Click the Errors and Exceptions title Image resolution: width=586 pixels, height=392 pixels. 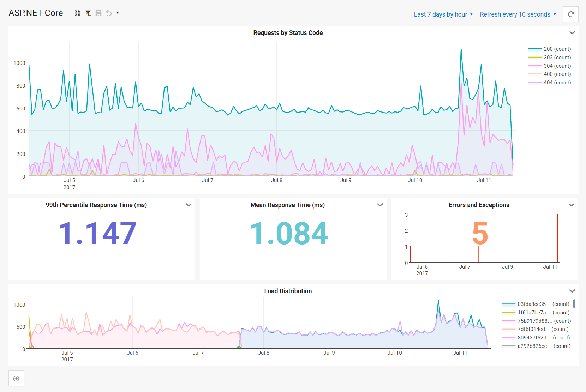pos(479,205)
